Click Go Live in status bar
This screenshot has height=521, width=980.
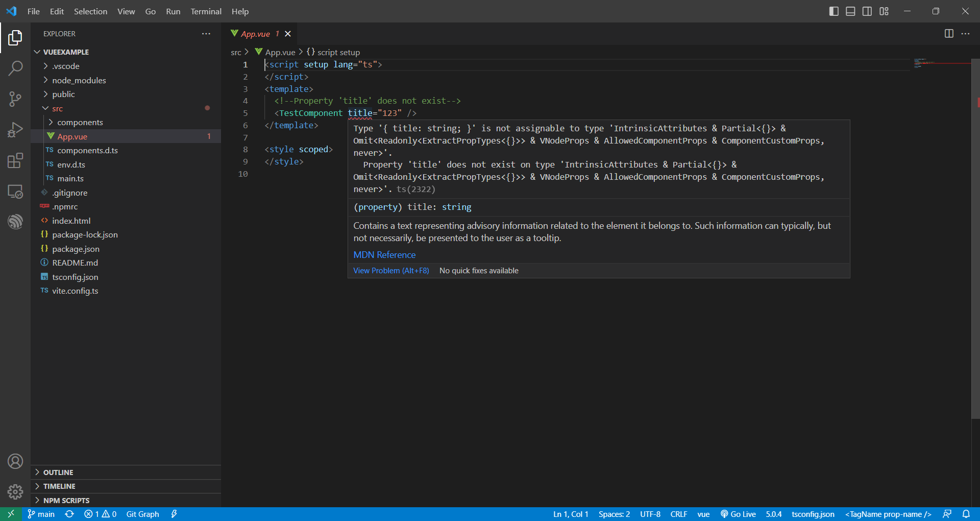click(738, 514)
